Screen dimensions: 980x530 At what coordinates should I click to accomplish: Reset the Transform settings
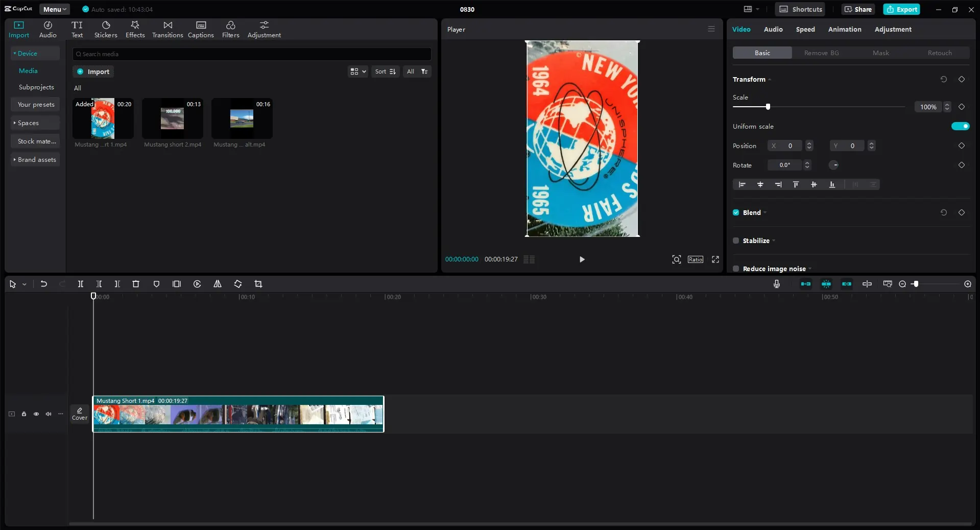944,79
